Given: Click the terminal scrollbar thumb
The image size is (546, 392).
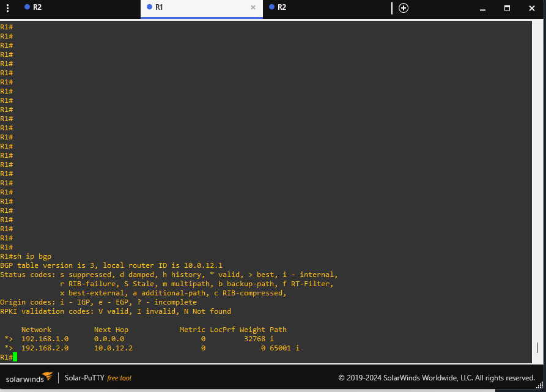Looking at the screenshot, I should (x=537, y=347).
